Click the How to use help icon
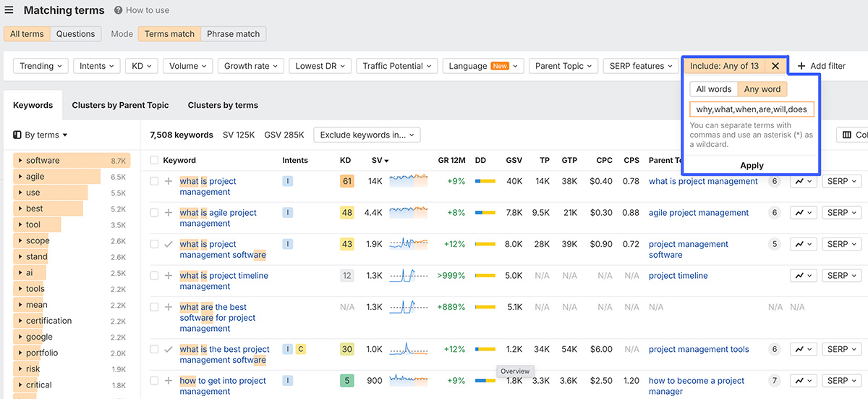The width and height of the screenshot is (868, 399). tap(119, 11)
